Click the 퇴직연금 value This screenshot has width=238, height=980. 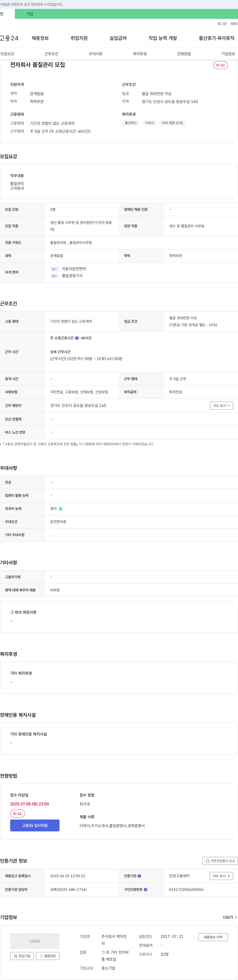point(176,392)
